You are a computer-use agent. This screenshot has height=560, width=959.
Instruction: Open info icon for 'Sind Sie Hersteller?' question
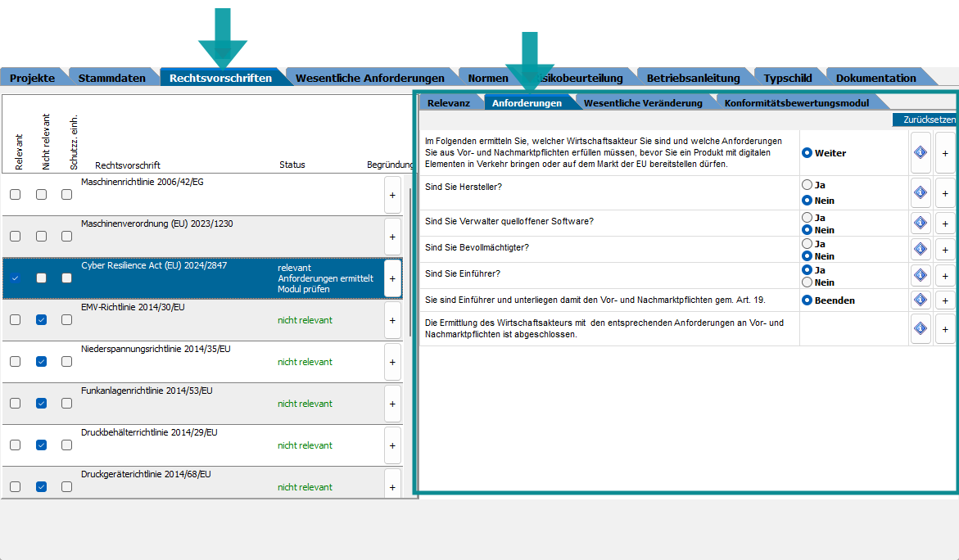[x=920, y=193]
